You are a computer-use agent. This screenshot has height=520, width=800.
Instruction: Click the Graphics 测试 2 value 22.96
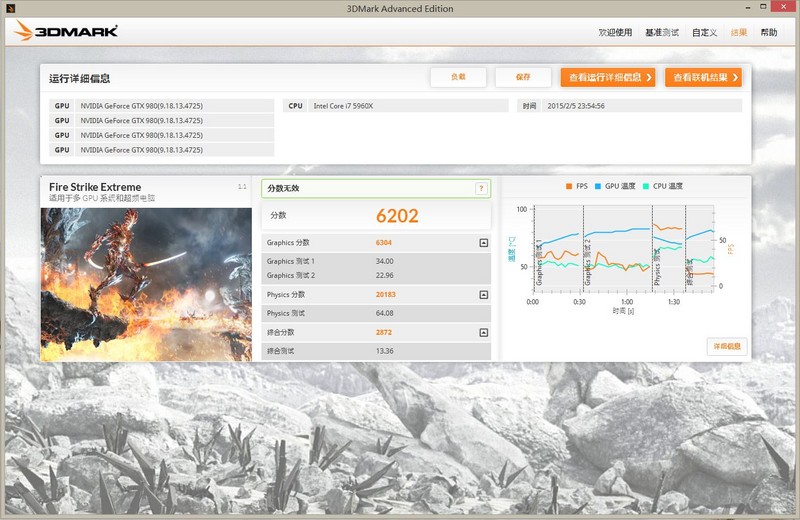point(385,276)
